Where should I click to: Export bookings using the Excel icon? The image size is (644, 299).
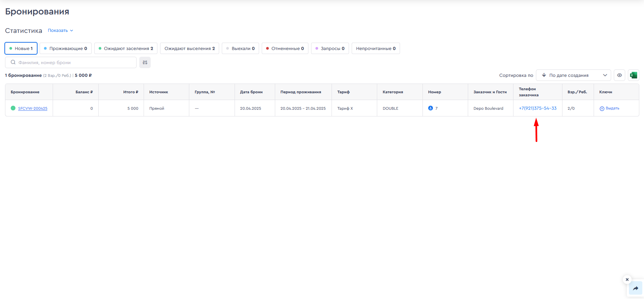coord(633,75)
